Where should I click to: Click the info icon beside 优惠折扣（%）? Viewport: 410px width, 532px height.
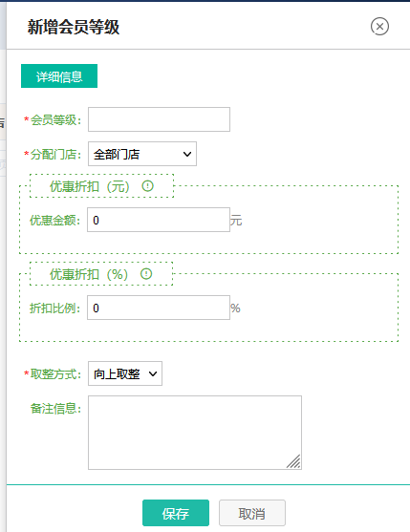146,274
